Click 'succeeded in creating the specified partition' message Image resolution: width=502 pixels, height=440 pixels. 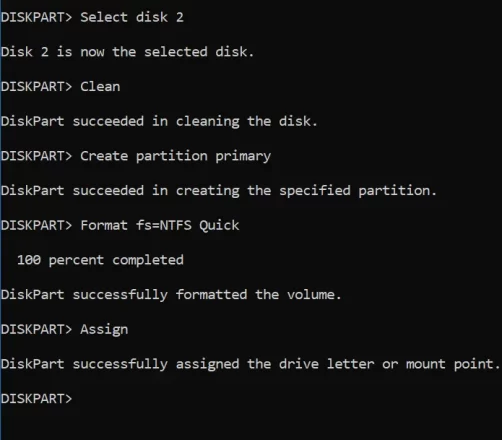[255, 191]
